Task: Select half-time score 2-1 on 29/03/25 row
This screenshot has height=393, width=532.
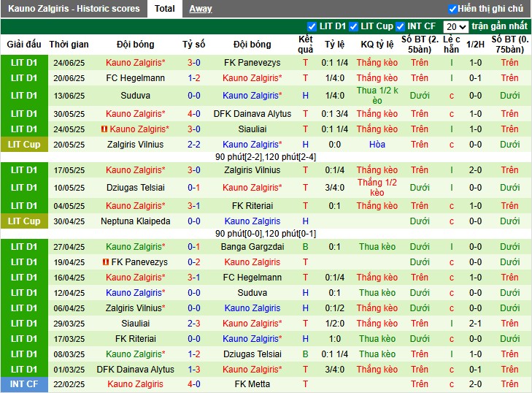Action: (x=475, y=324)
